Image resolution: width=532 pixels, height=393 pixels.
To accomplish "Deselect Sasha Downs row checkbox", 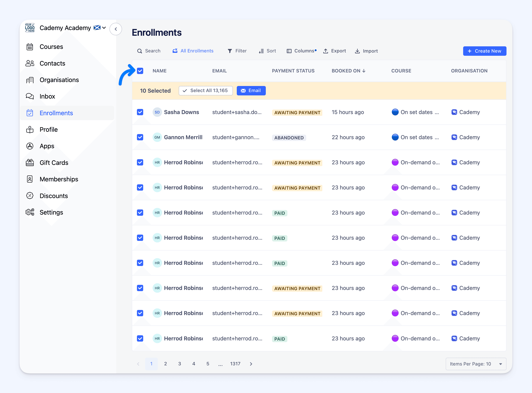I will [140, 112].
